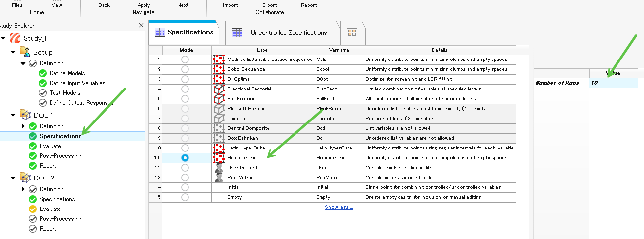Click the Setup folder icon
Screen dimensions: 644x239
(x=25, y=52)
